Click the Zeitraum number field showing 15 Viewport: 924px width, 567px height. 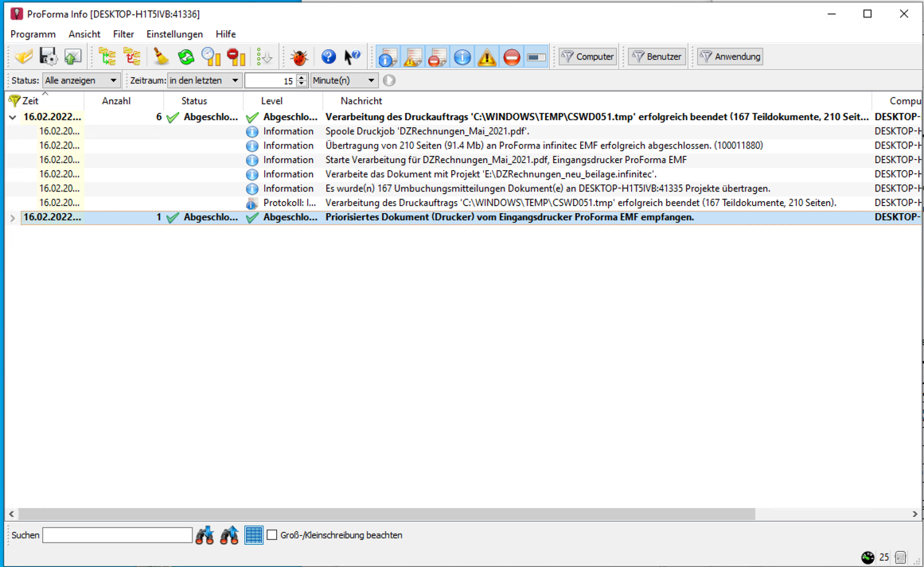[271, 80]
